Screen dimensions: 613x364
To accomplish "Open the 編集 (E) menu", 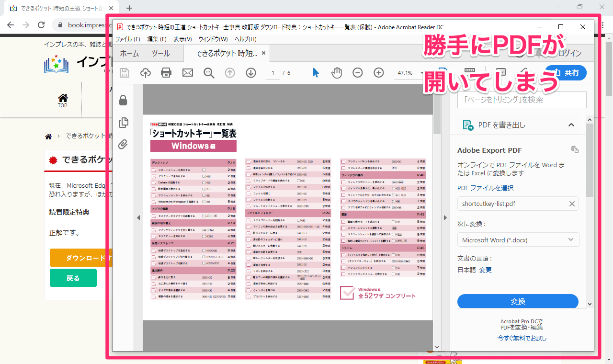I will (x=157, y=39).
